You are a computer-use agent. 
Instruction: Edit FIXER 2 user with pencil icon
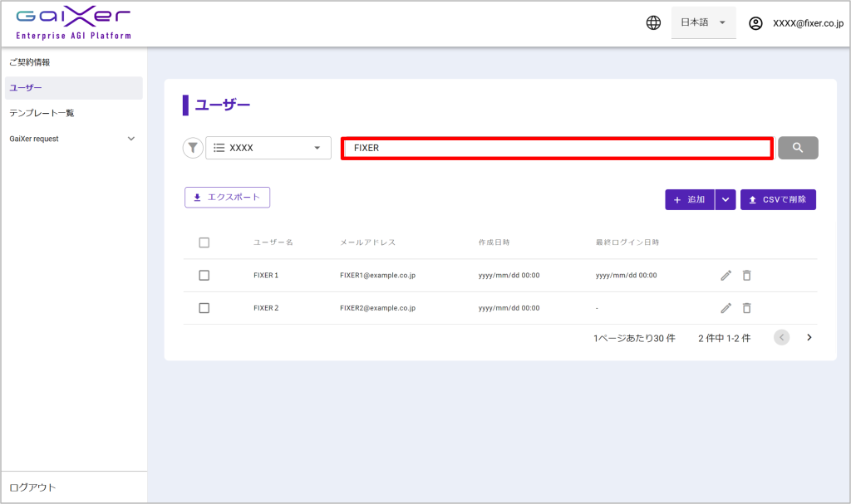pos(726,308)
